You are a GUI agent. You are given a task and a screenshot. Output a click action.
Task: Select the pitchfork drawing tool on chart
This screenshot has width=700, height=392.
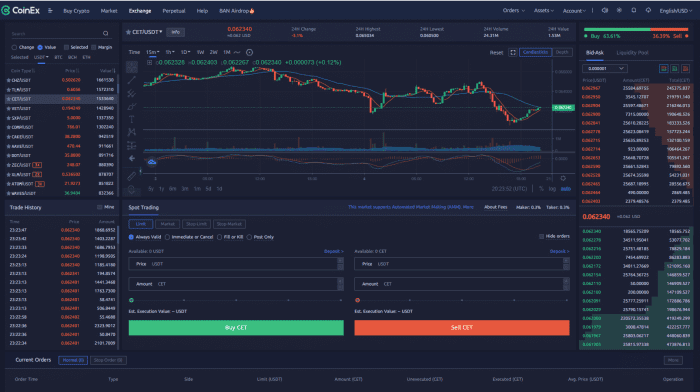[x=132, y=93]
